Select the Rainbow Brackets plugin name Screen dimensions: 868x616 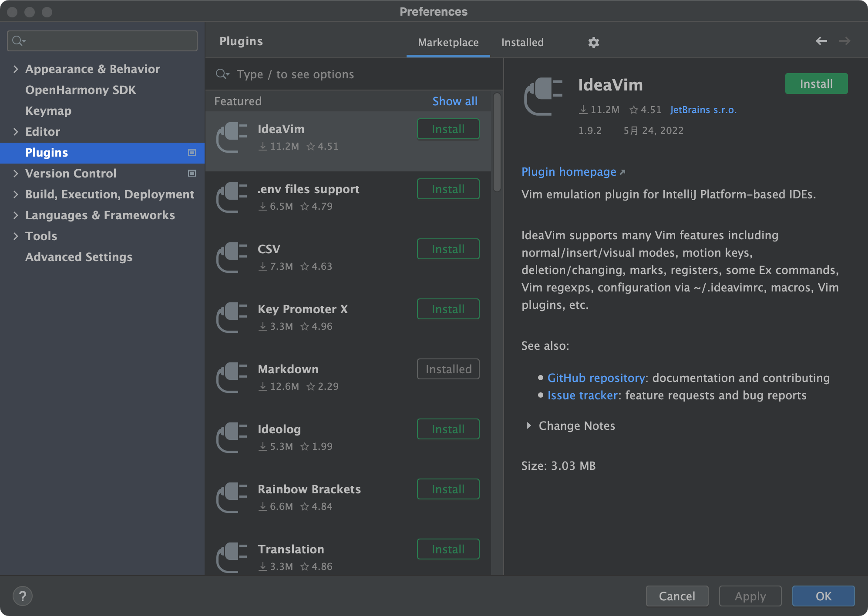pos(309,489)
